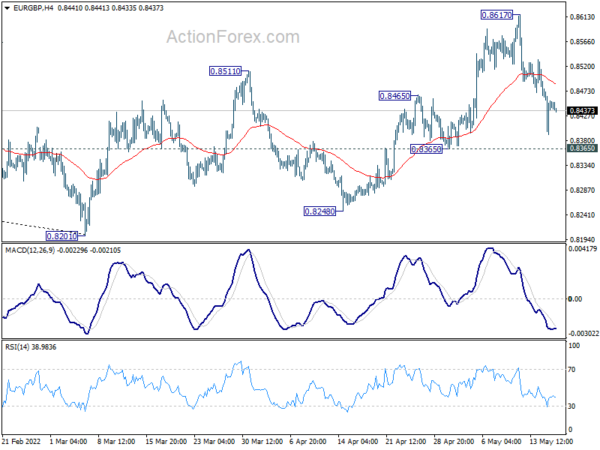Viewport: 600px width, 450px height.
Task: Click the 0.85200 price axis value
Action: (582, 67)
